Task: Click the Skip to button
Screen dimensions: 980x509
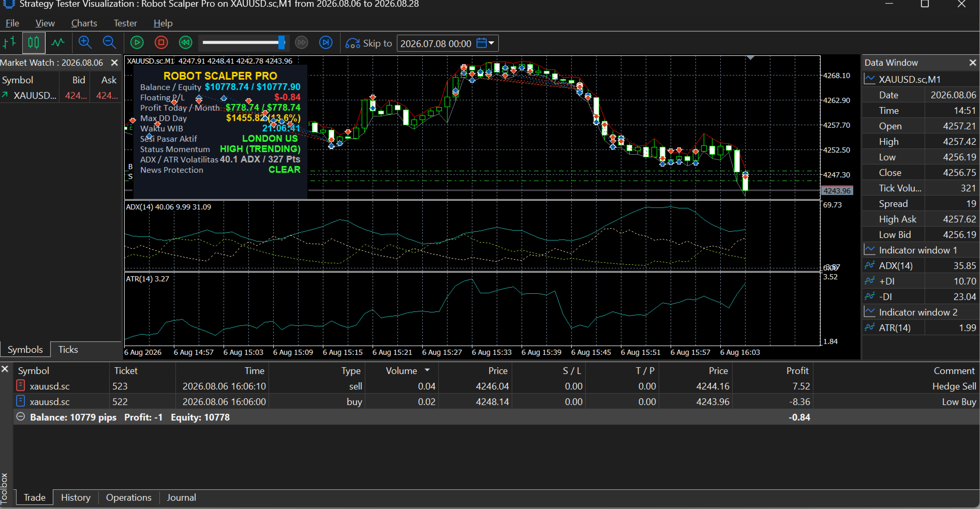Action: pyautogui.click(x=369, y=43)
